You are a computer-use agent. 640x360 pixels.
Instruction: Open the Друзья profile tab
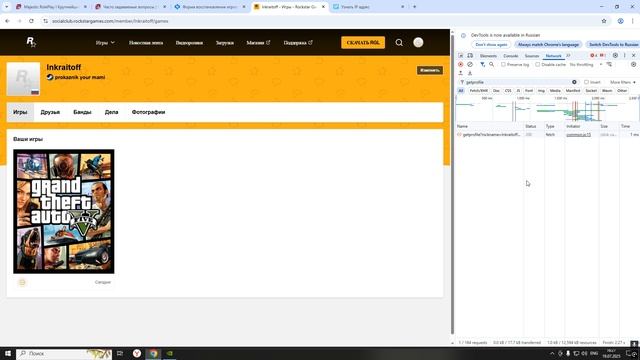point(50,112)
